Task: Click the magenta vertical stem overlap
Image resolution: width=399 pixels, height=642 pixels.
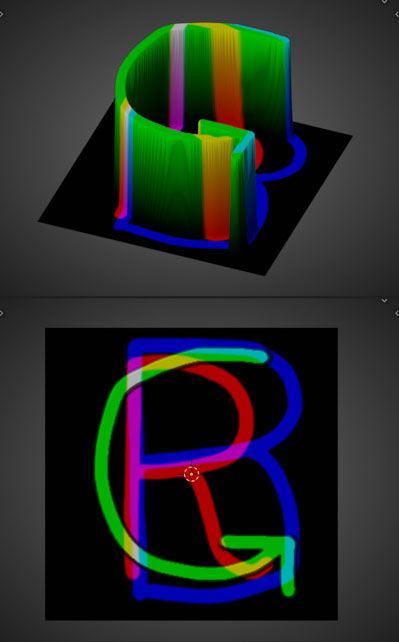Action: 134,430
